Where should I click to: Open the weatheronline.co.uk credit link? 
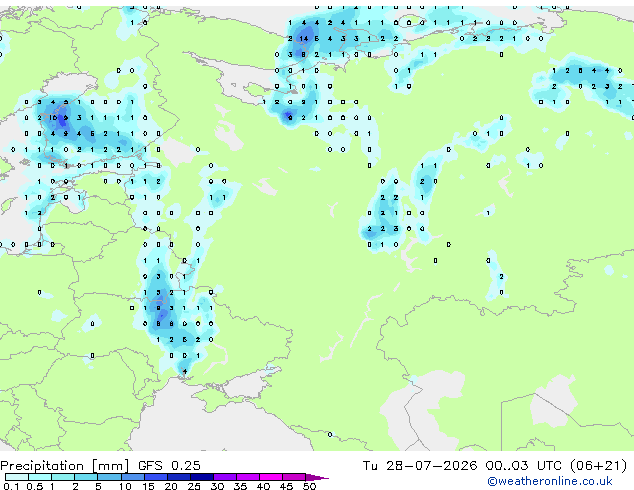(x=550, y=481)
